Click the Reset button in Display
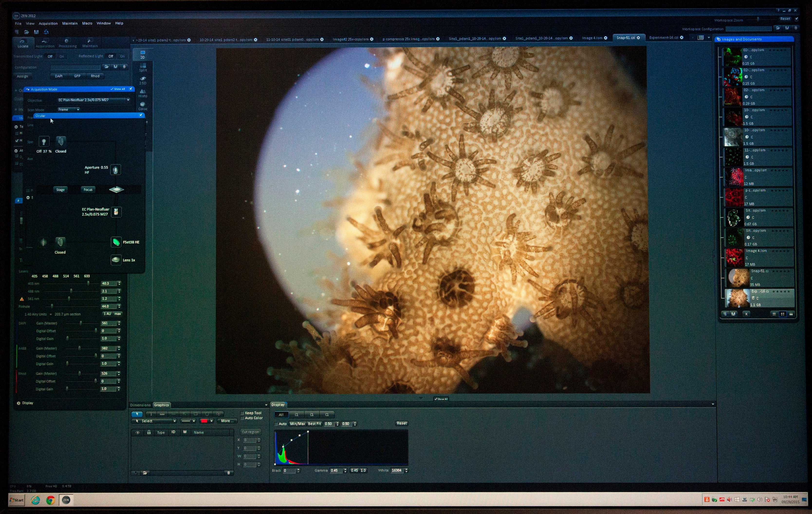The width and height of the screenshot is (812, 514). 401,424
